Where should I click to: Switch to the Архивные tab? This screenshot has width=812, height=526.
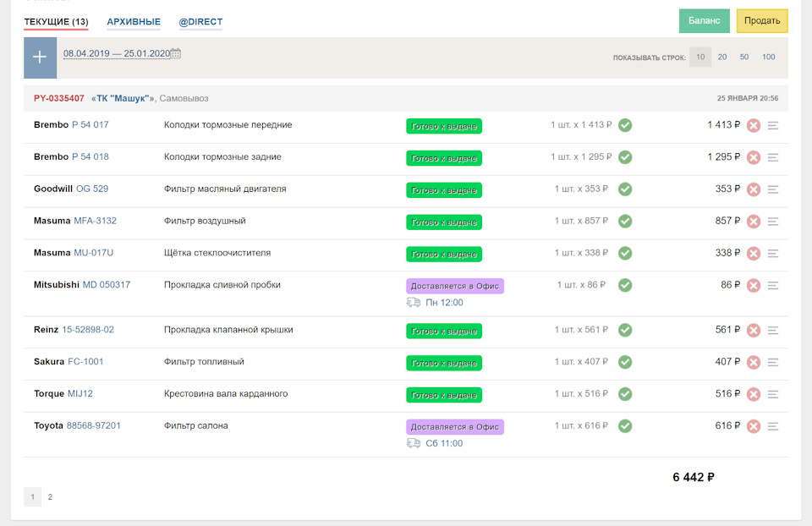coord(133,21)
